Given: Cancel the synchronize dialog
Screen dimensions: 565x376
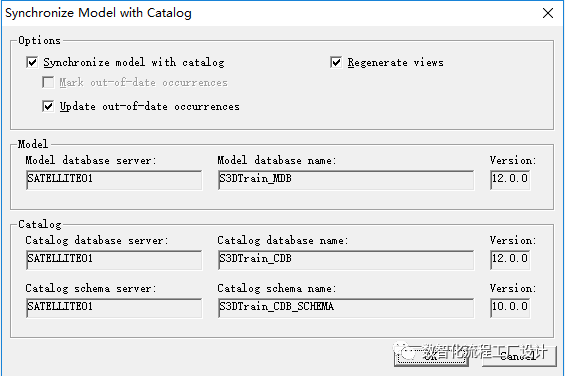Looking at the screenshot, I should (x=519, y=356).
